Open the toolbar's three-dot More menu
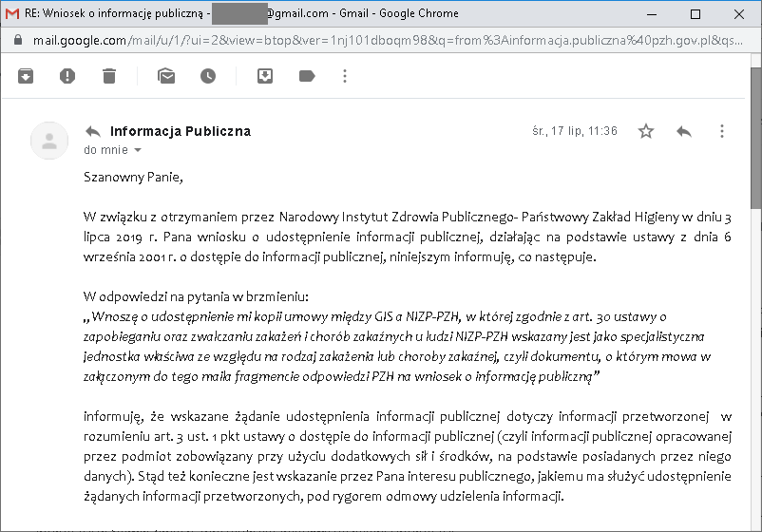Image resolution: width=762 pixels, height=532 pixels. (x=344, y=76)
